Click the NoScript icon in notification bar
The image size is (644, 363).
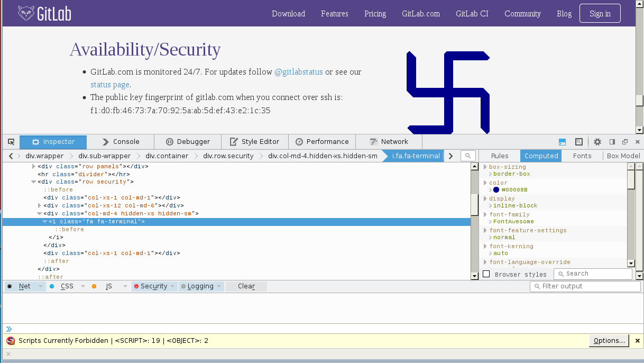[x=11, y=341]
